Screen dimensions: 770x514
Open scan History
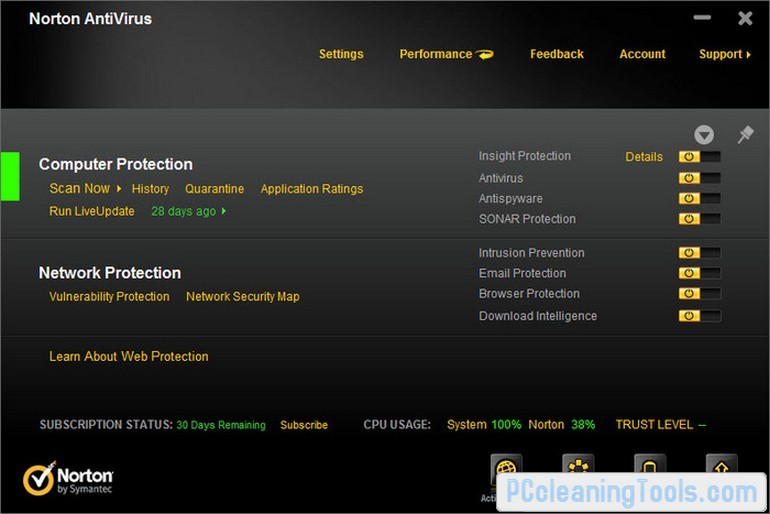150,189
